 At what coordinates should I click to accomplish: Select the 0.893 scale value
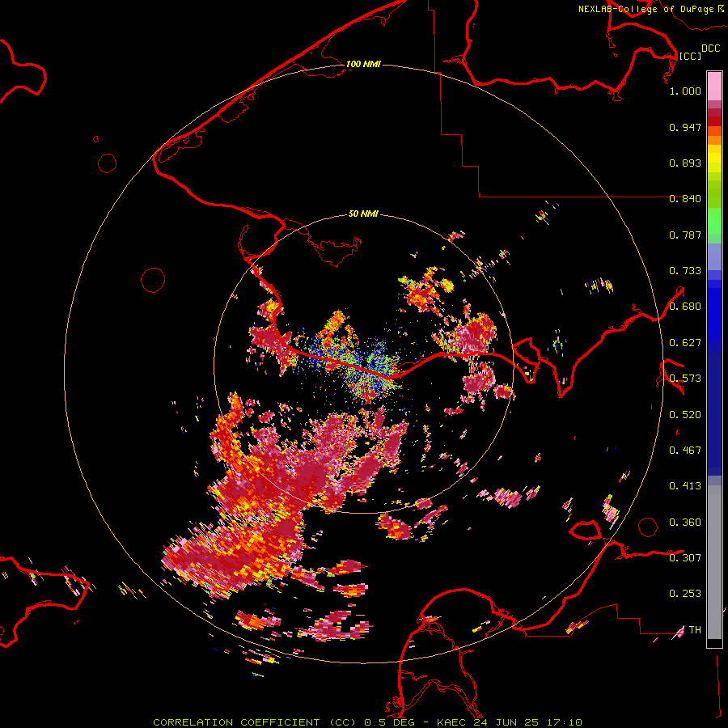tap(685, 163)
